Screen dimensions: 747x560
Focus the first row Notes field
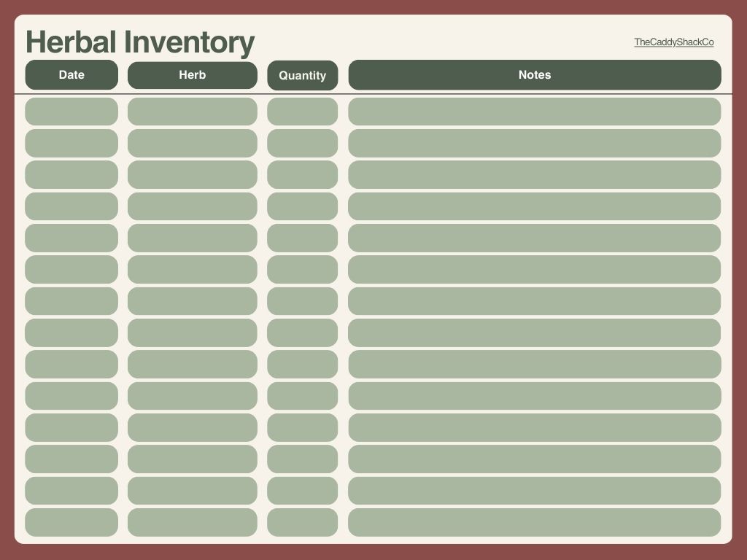click(x=535, y=112)
